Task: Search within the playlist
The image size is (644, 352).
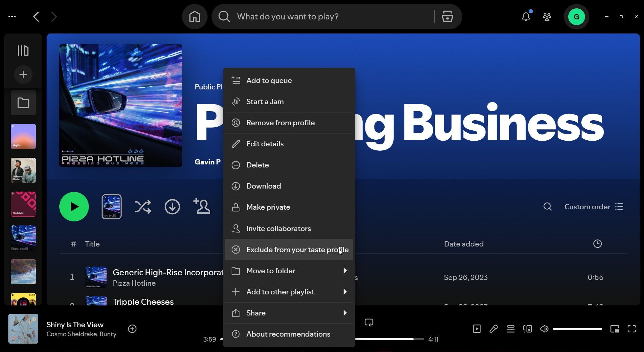Action: point(547,207)
